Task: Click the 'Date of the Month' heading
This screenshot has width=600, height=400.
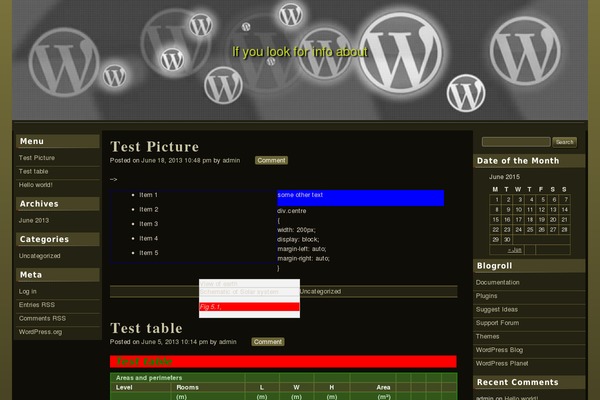Action: pos(518,161)
